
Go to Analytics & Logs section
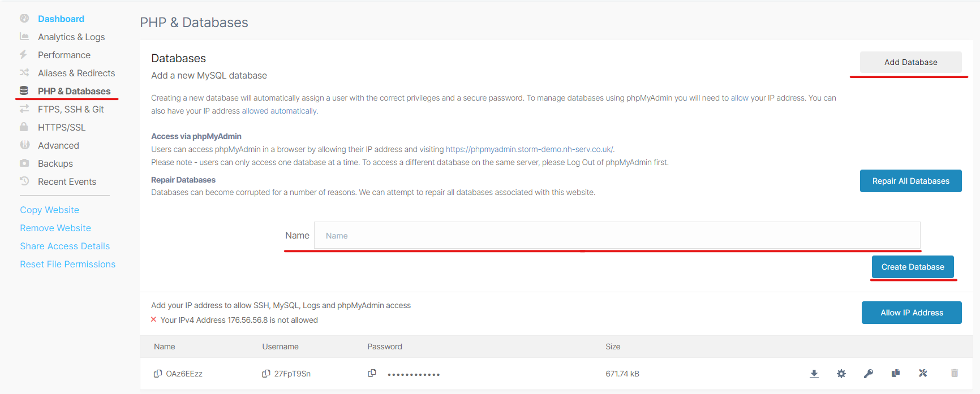pyautogui.click(x=71, y=37)
